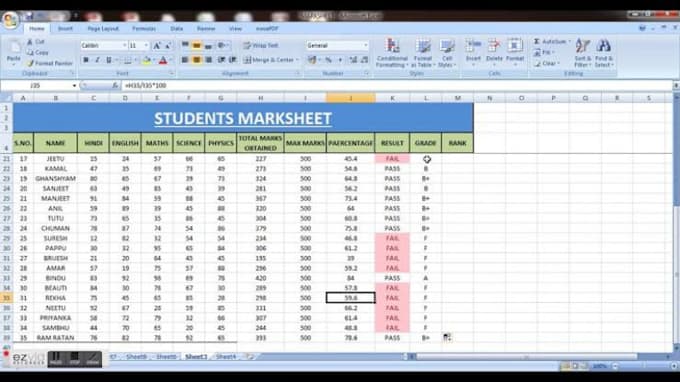The height and width of the screenshot is (382, 680).
Task: Toggle Italic formatting
Action: tap(97, 60)
